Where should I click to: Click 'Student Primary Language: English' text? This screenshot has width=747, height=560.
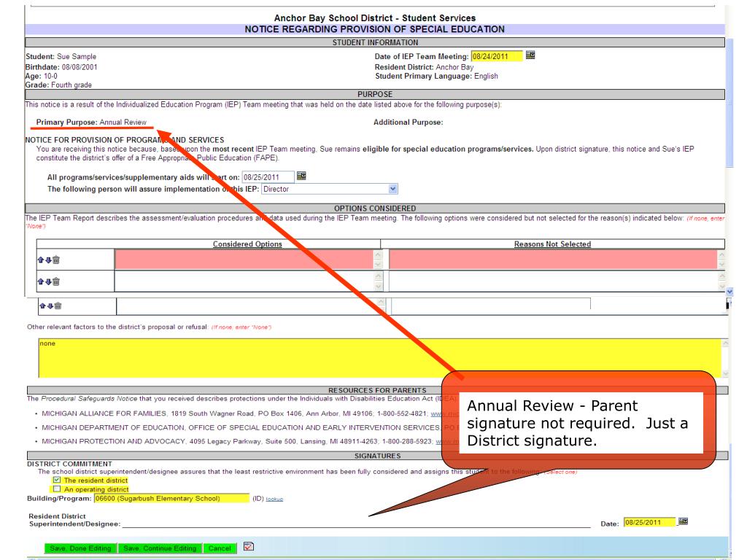click(x=436, y=76)
